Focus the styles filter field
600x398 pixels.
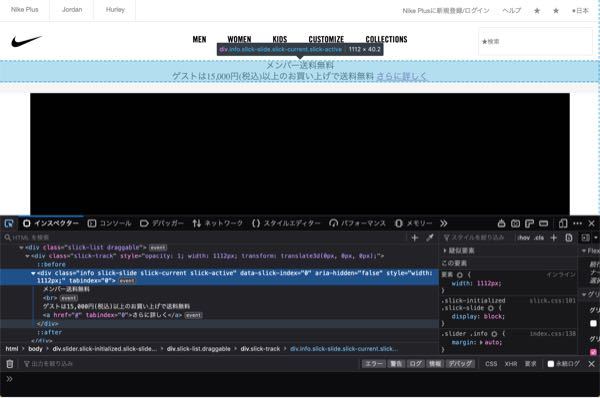click(477, 238)
